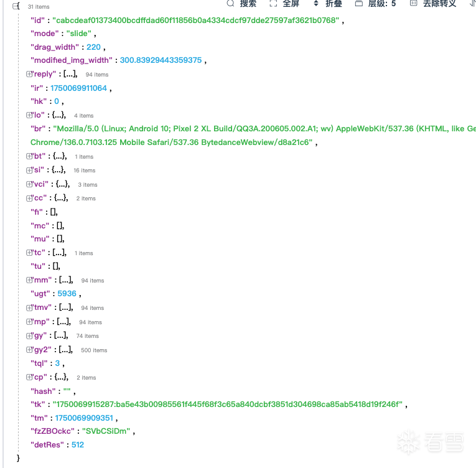Screen dimensions: 476x468
Task: Select the "detRes" value 512
Action: pyautogui.click(x=78, y=445)
